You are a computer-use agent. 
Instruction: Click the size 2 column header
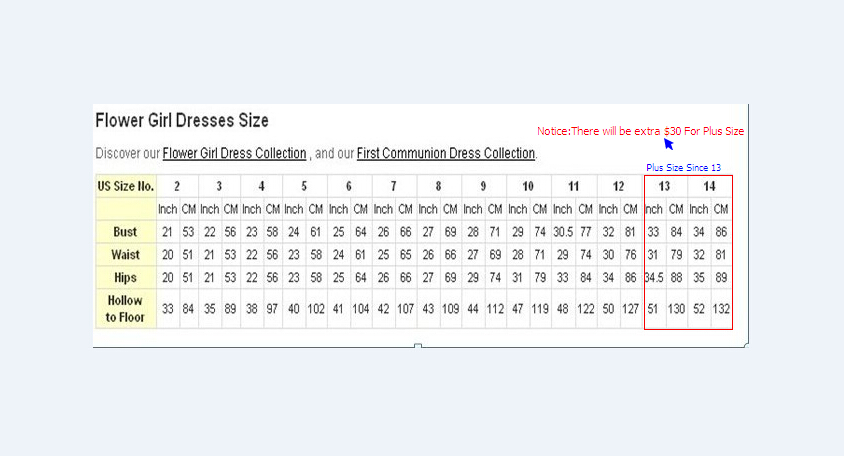point(177,186)
